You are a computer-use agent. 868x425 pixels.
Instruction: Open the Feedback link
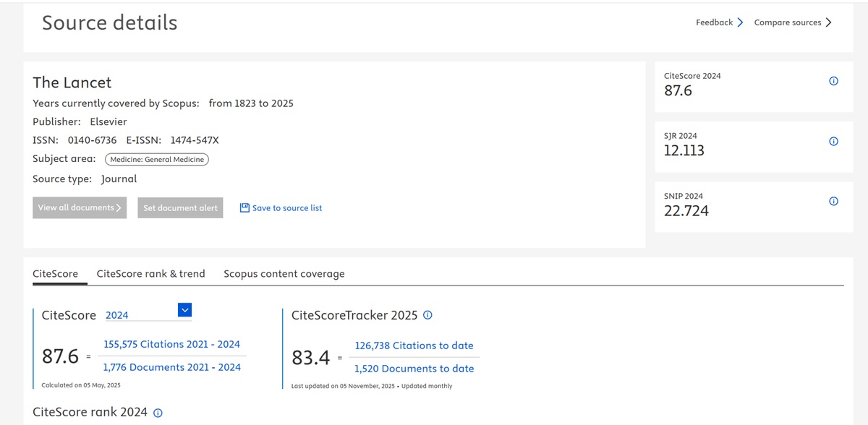tap(714, 22)
